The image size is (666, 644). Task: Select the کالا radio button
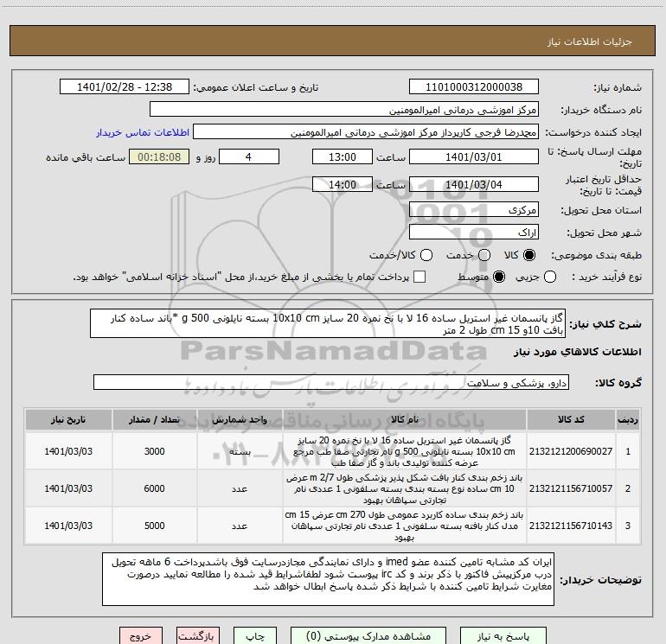click(x=529, y=255)
